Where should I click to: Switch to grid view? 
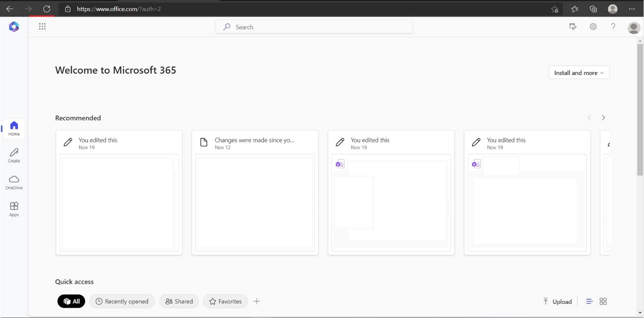(603, 301)
